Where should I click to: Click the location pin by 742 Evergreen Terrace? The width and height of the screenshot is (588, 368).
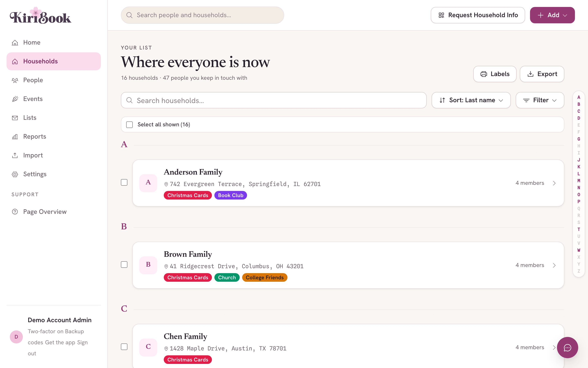pos(166,184)
